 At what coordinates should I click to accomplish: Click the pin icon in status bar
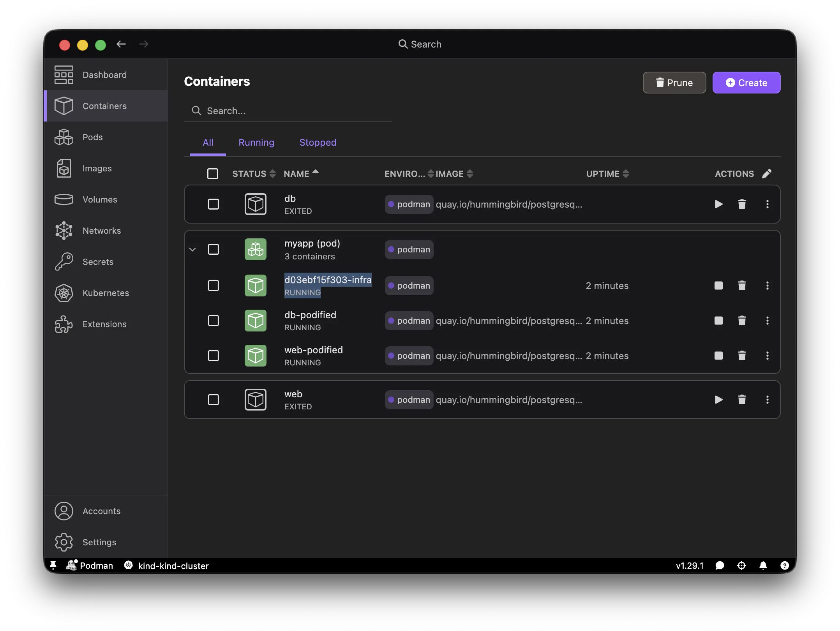[53, 566]
